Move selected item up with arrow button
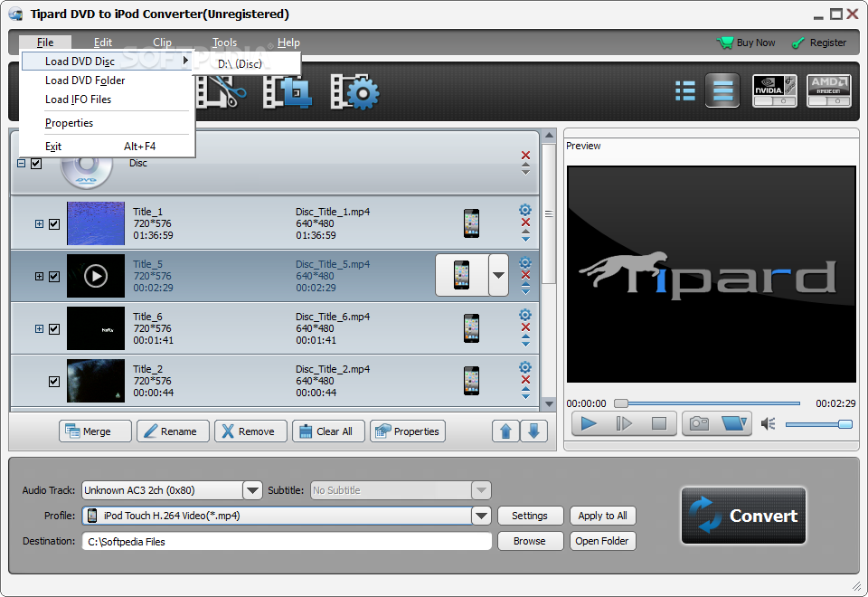This screenshot has width=868, height=597. [505, 431]
